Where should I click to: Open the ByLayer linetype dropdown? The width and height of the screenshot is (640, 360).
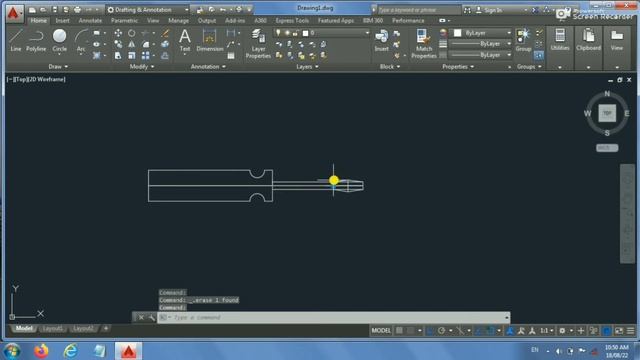[x=480, y=55]
